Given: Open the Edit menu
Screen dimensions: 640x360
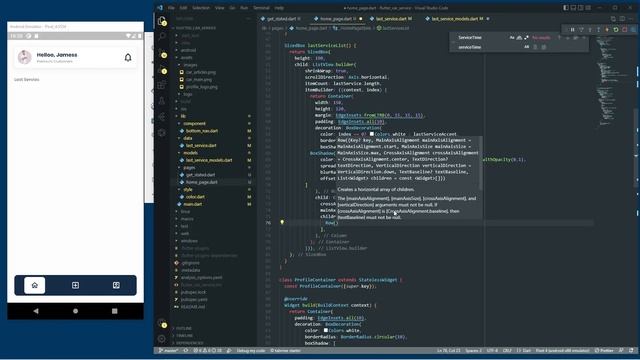Looking at the screenshot, I should coord(183,8).
